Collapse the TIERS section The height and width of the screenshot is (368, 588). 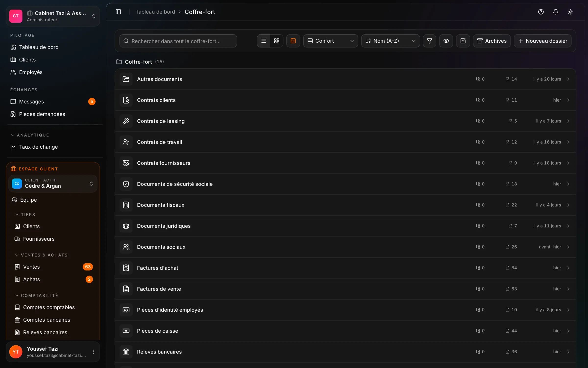[25, 215]
